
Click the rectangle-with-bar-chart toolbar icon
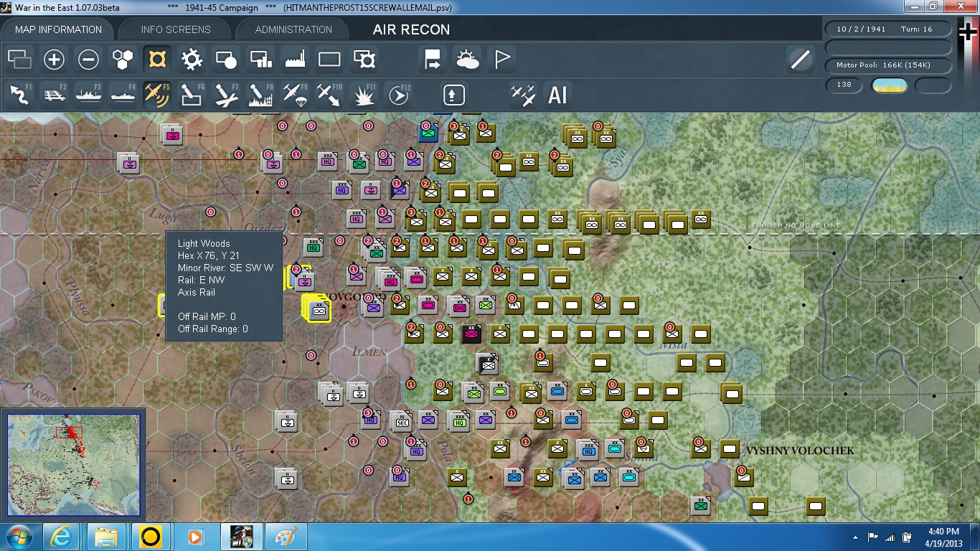coord(260,60)
